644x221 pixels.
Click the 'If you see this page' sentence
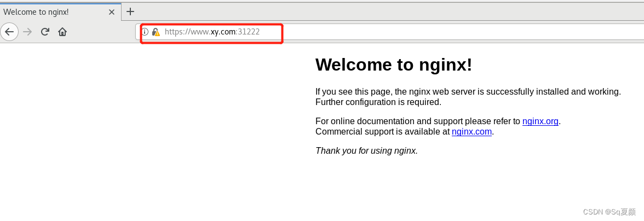point(468,92)
